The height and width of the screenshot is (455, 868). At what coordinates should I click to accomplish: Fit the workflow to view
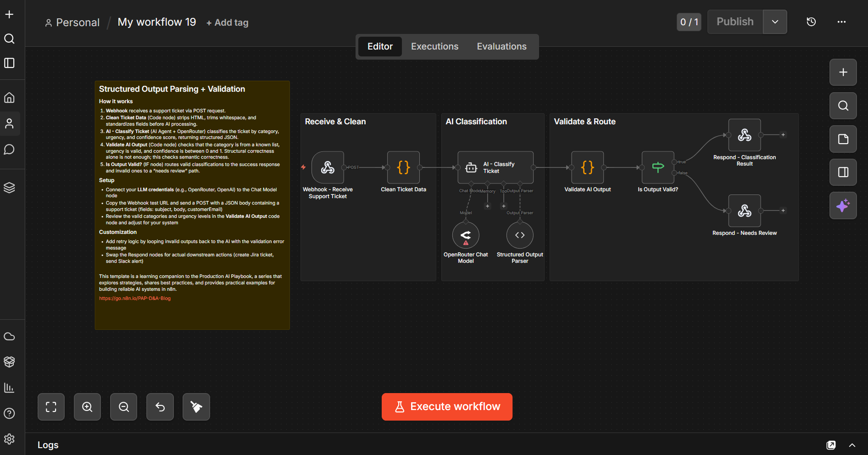coord(51,407)
